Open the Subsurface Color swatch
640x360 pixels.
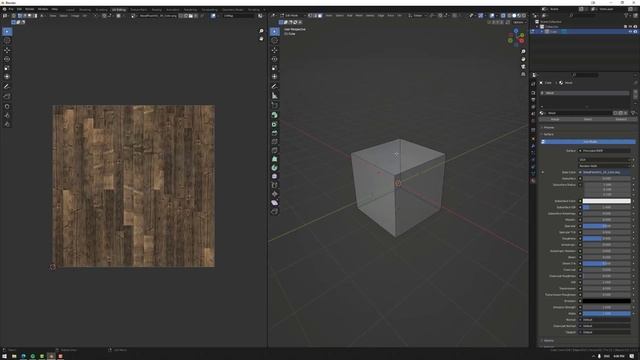[606, 201]
